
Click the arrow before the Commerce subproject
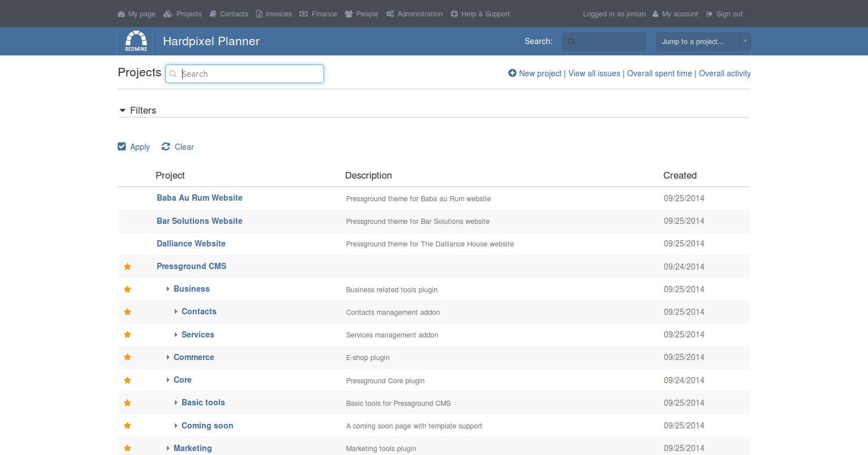(168, 357)
